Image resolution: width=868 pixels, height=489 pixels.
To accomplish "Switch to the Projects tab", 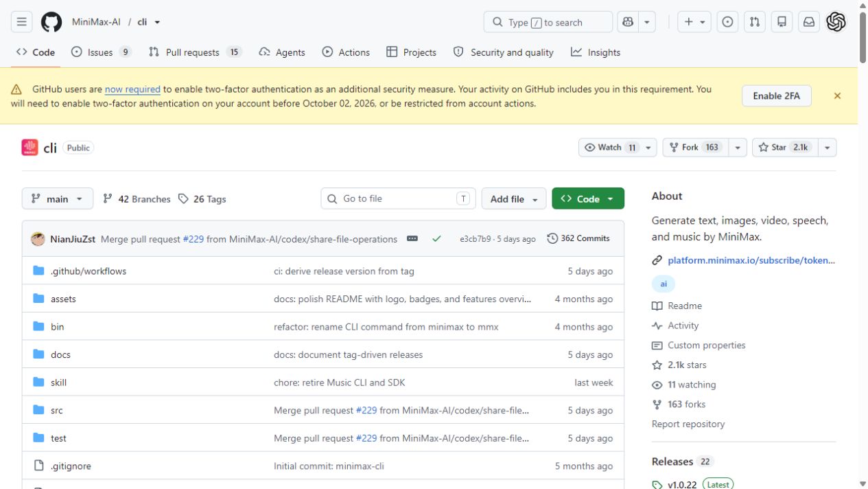I will [x=412, y=52].
